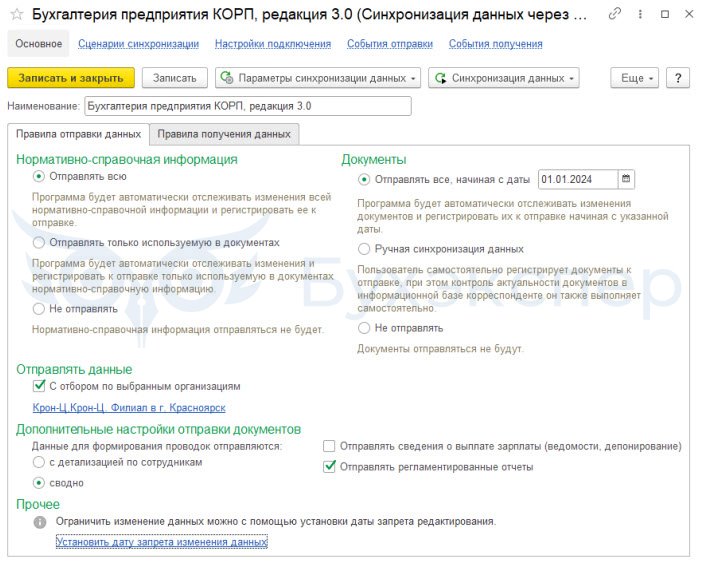The height and width of the screenshot is (564, 703).
Task: Click the refresh icon on Синхронизация данных
Action: 440,78
